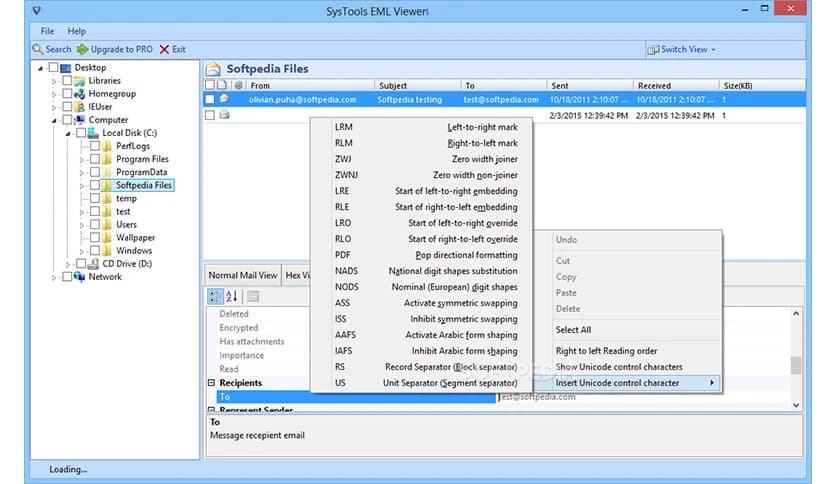Screen dimensions: 836x484
Task: Check the Libraries checkbox
Action: pyautogui.click(x=67, y=80)
